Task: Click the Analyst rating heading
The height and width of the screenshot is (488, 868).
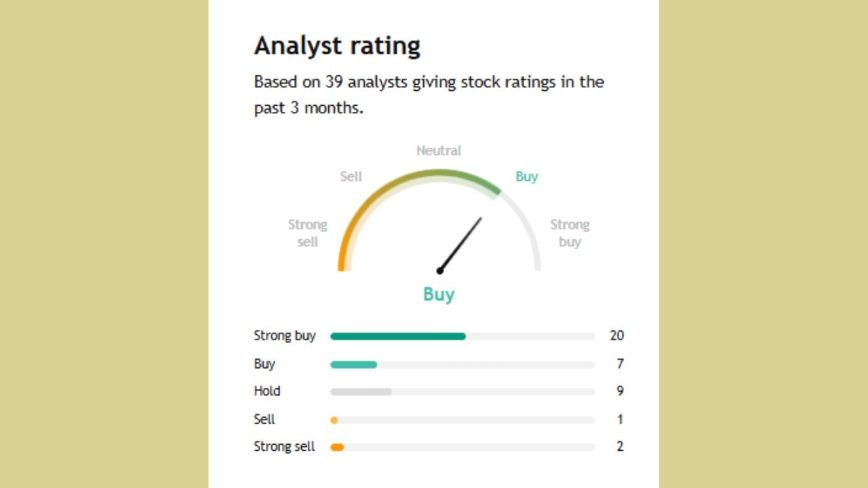Action: click(337, 46)
